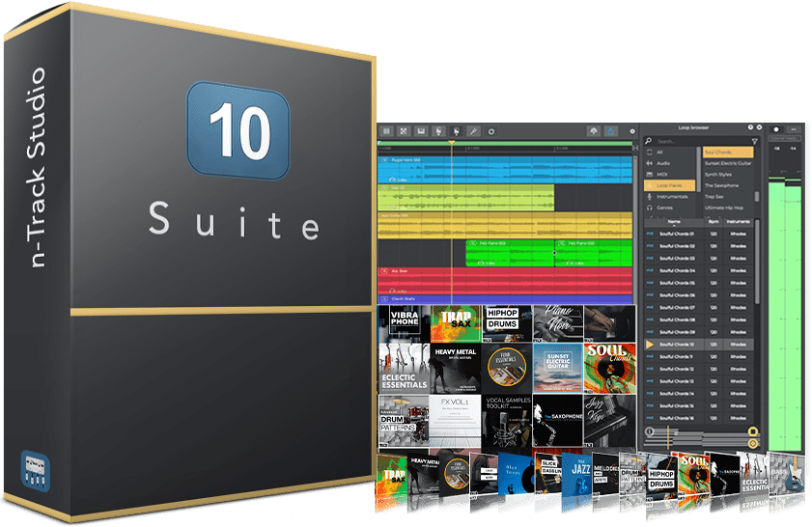Screen dimensions: 812x527
Task: Select the Trap Sax pack entry
Action: pyautogui.click(x=728, y=197)
